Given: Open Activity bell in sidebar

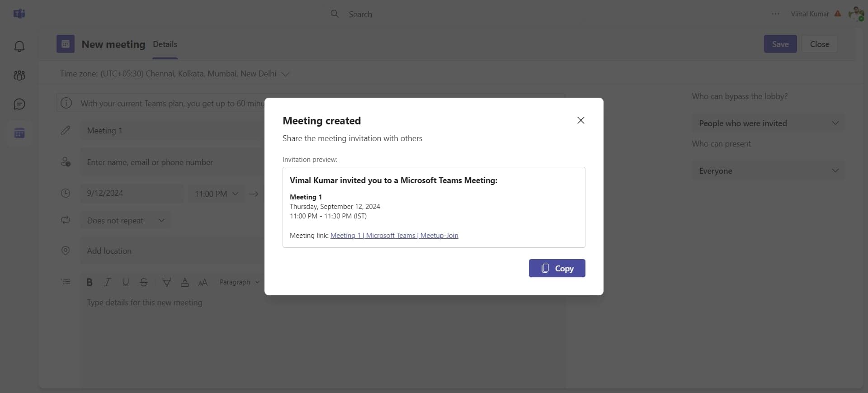Looking at the screenshot, I should [x=19, y=47].
